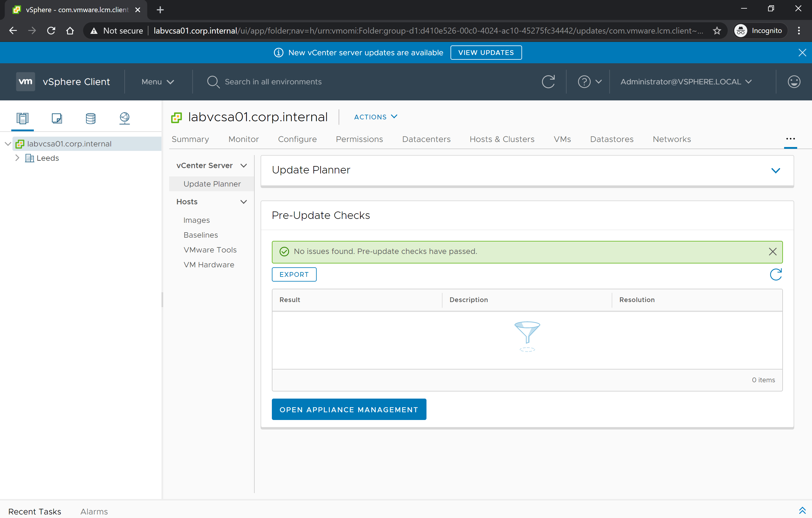Switch to the Permissions tab

click(x=359, y=139)
